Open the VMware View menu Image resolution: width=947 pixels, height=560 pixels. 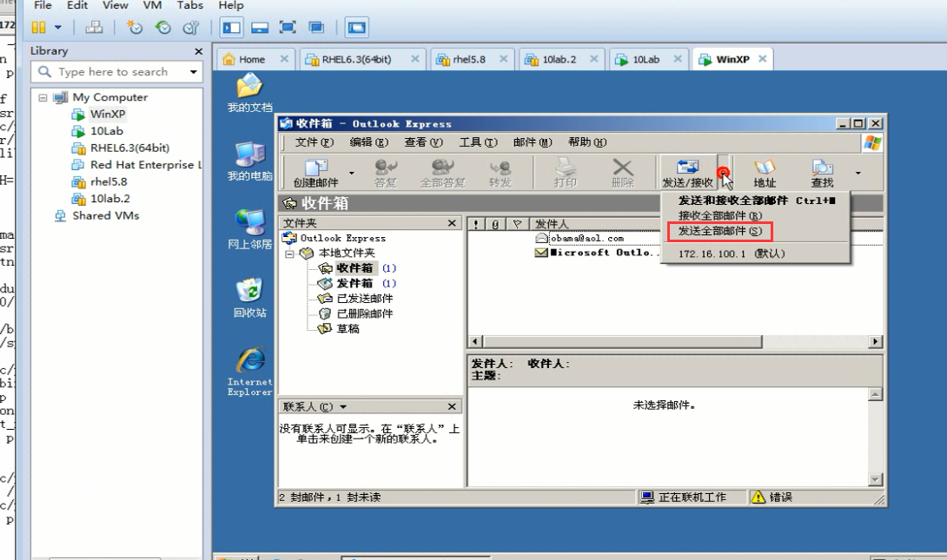pyautogui.click(x=115, y=5)
